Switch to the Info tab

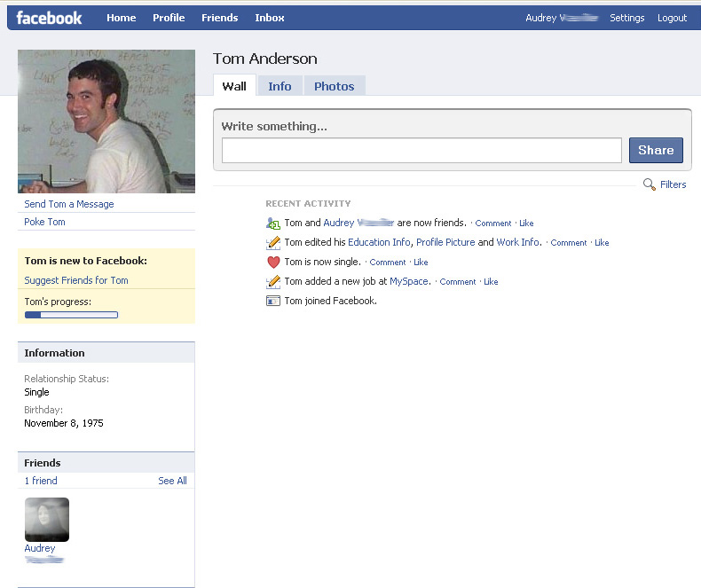(x=280, y=86)
